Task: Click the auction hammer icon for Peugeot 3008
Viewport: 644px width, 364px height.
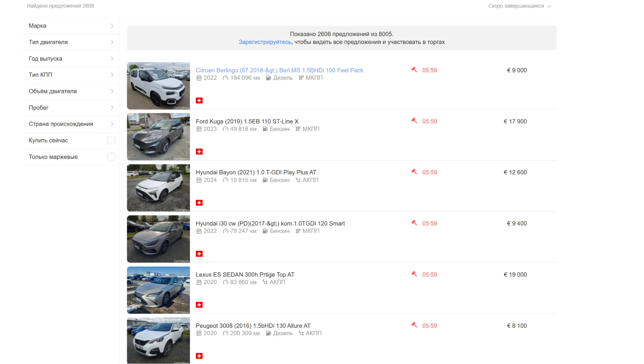Action: coord(414,325)
